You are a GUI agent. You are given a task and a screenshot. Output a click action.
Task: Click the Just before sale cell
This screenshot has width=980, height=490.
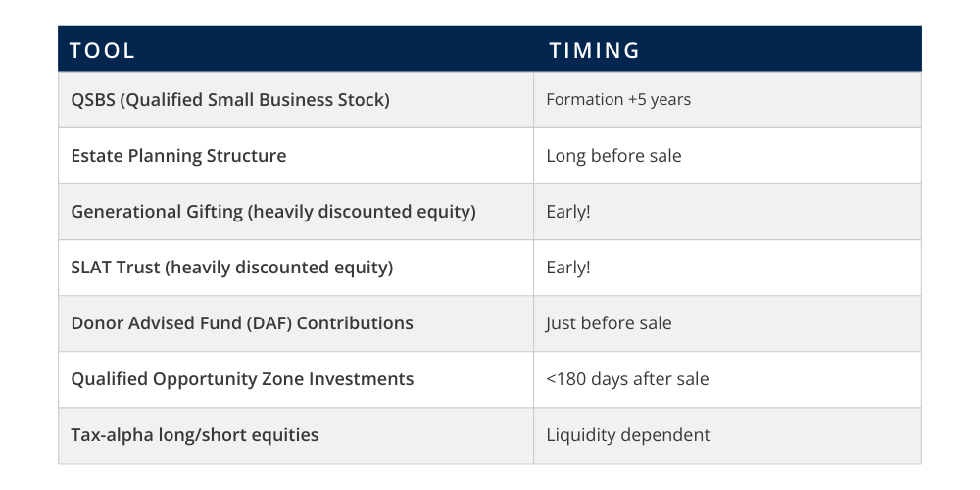[x=727, y=323]
